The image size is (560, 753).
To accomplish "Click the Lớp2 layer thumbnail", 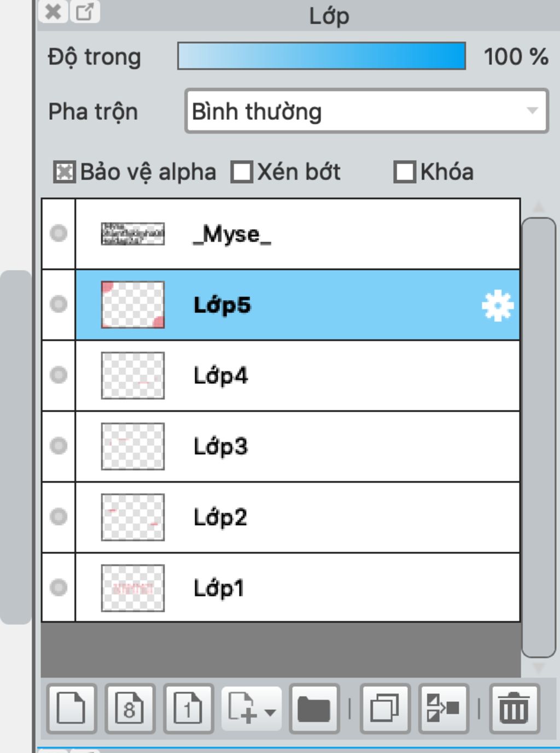I will (133, 517).
